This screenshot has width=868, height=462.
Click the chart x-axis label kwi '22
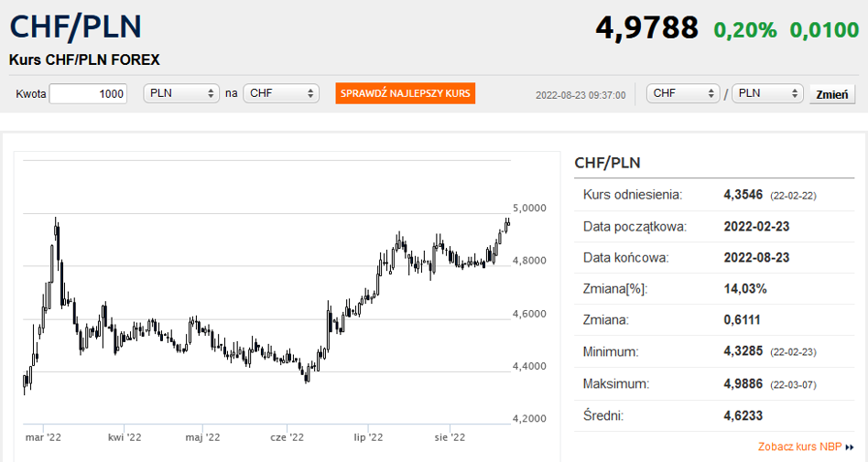[125, 437]
